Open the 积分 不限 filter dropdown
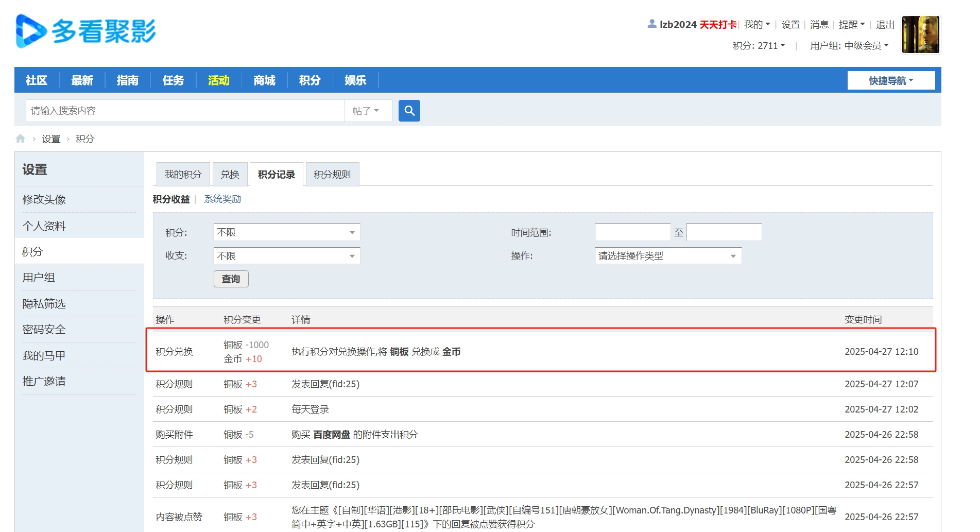 tap(286, 232)
